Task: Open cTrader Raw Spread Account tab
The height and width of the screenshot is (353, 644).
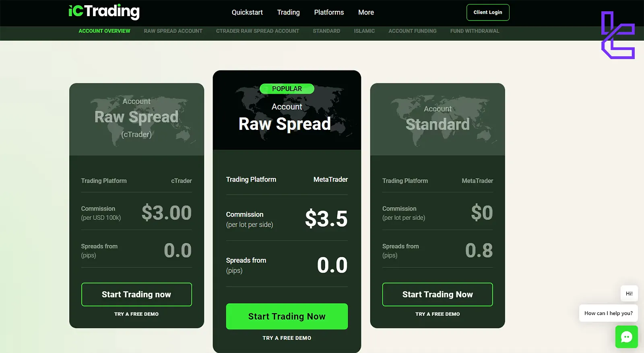Action: (258, 31)
